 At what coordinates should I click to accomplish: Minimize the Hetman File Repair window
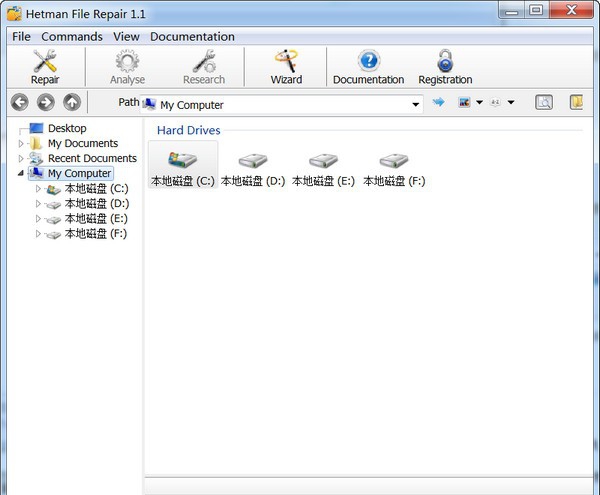click(x=511, y=10)
